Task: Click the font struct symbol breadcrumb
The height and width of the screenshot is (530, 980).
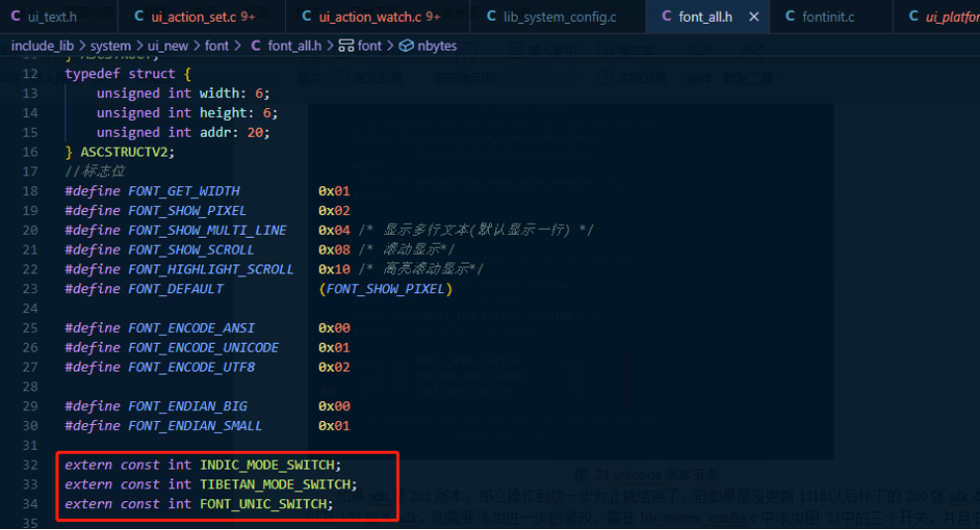Action: click(369, 46)
